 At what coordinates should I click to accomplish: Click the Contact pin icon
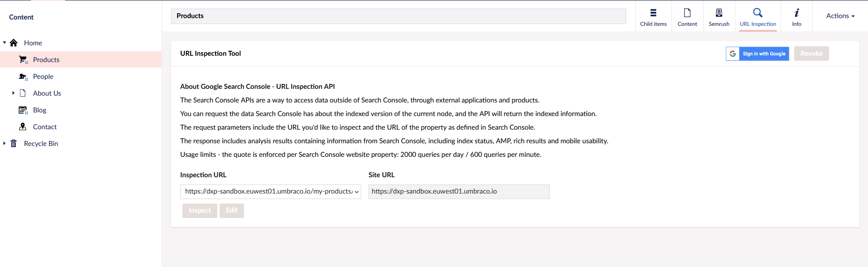23,126
